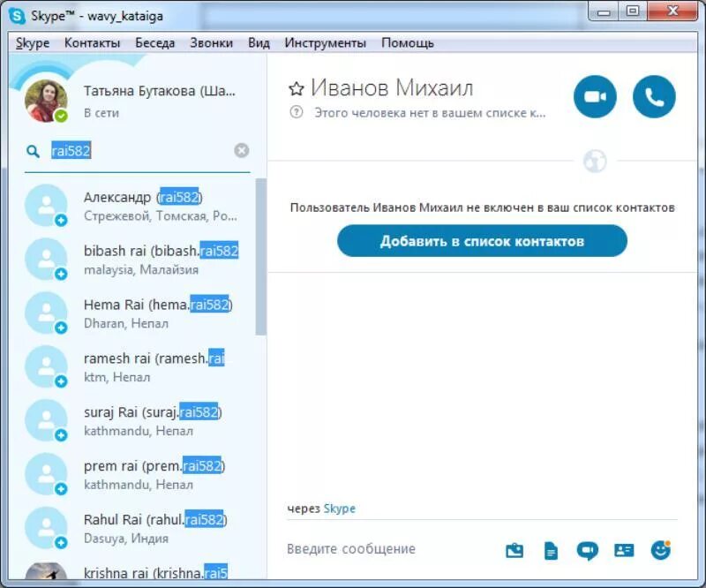
Task: Maximize the Skype window
Action: click(633, 11)
